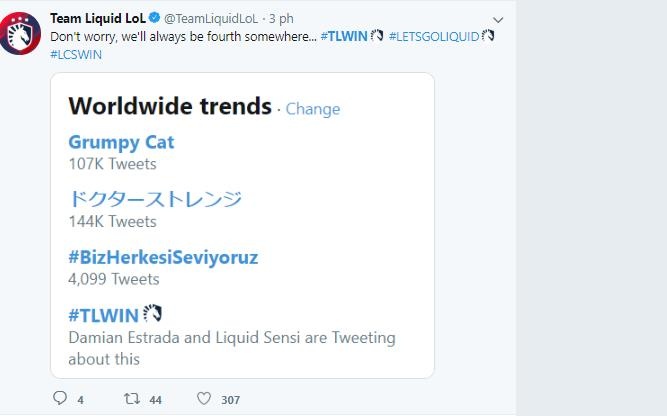Open the tweet's "3 ph" timestamp
667x416 pixels.
coord(279,19)
